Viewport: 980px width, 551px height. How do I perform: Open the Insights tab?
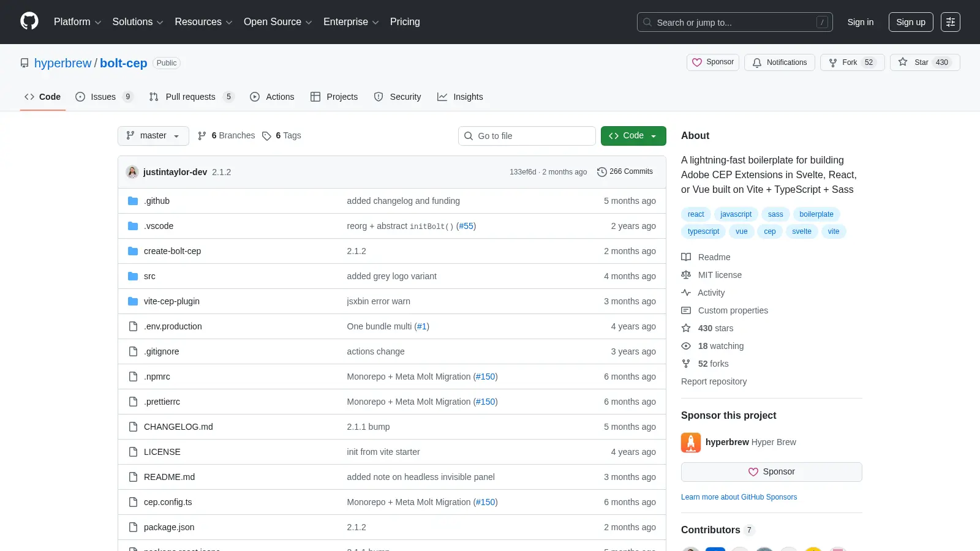460,97
